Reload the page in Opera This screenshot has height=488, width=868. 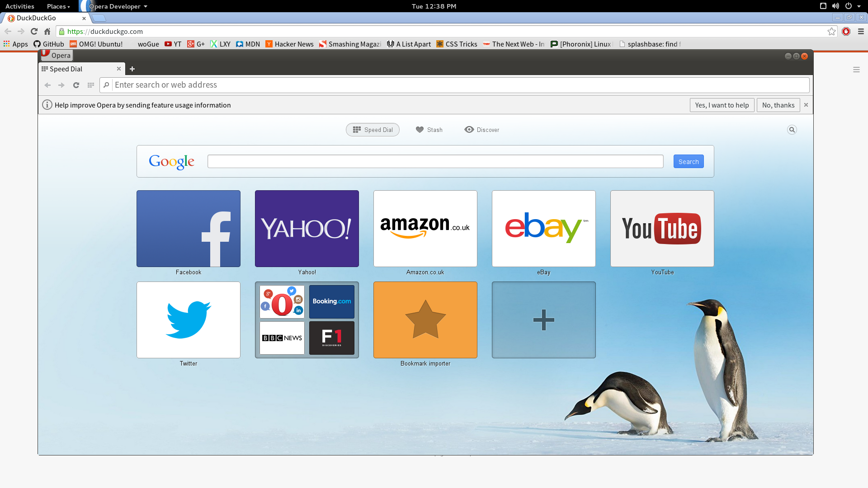tap(76, 85)
